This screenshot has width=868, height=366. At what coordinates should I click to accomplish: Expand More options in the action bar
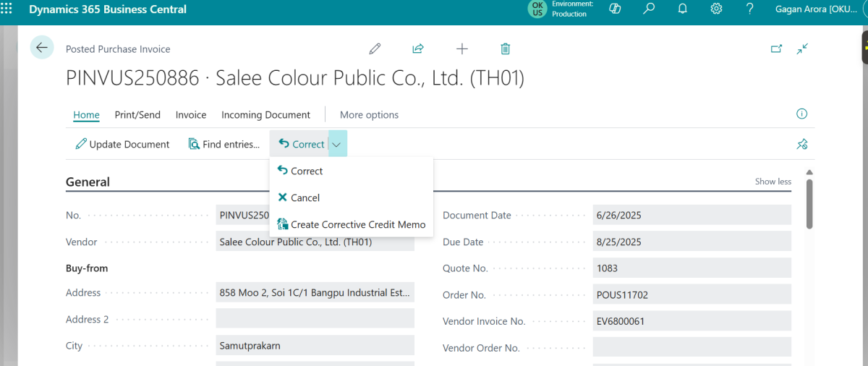[369, 115]
